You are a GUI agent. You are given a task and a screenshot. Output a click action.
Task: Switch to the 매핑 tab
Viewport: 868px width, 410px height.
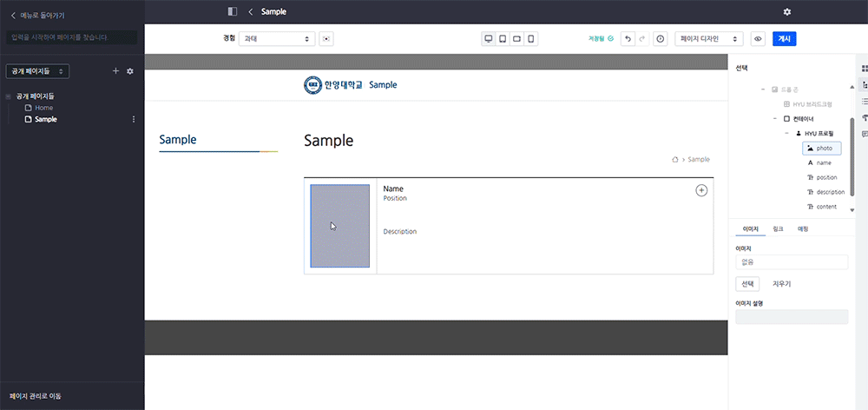803,228
